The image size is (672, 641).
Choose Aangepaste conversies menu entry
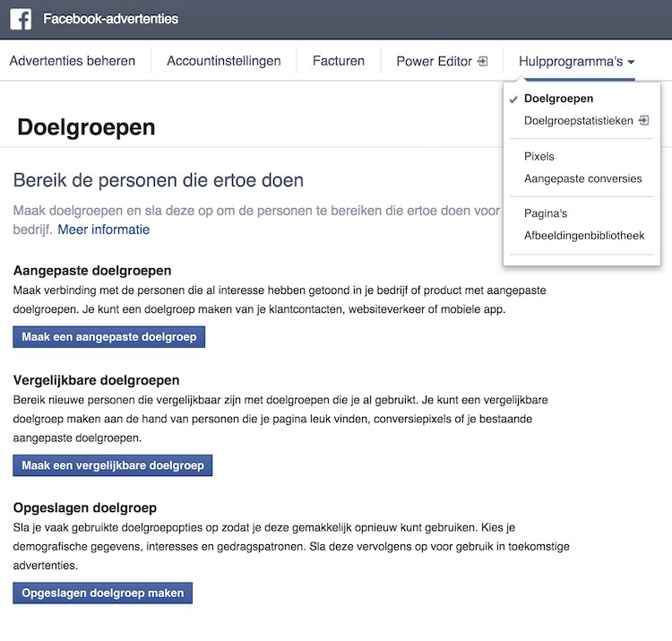583,178
